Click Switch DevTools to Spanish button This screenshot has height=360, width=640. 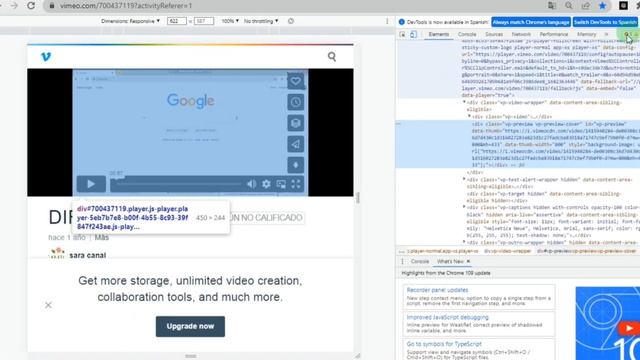(x=605, y=22)
